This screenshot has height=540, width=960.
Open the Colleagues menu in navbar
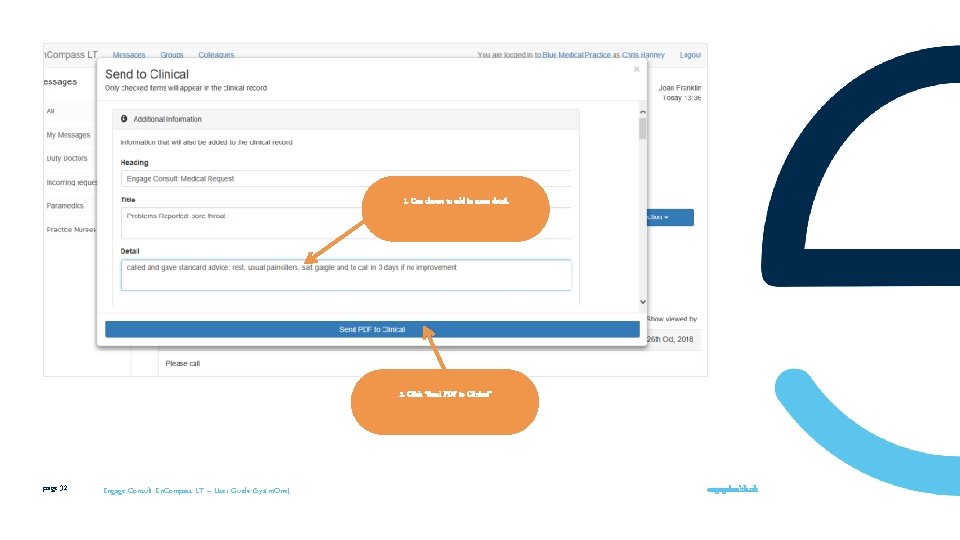tap(216, 54)
